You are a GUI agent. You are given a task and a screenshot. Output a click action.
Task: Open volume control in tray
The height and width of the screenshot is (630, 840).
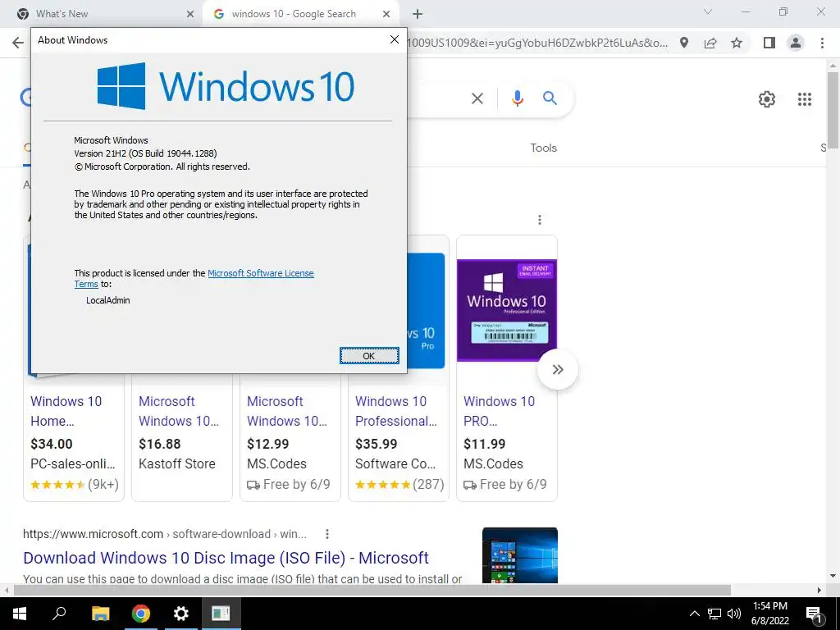[734, 614]
